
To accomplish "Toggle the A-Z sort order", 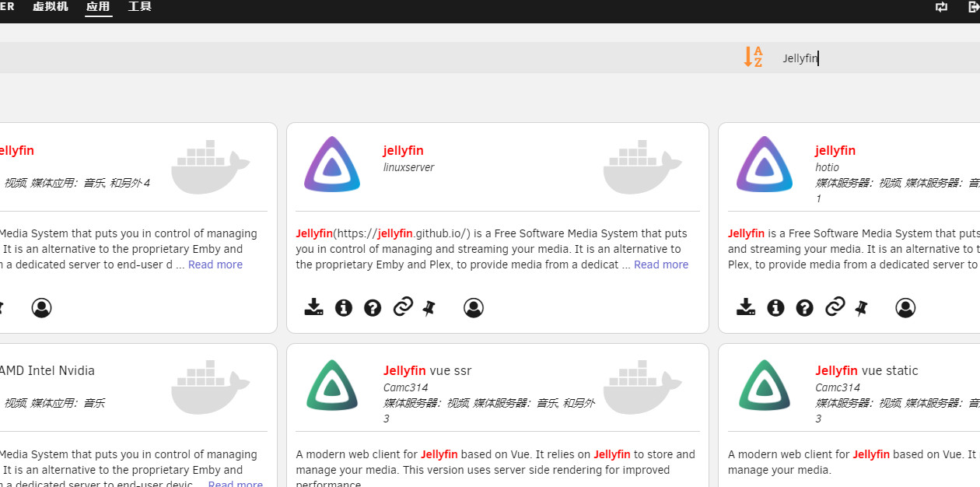I will [x=753, y=58].
